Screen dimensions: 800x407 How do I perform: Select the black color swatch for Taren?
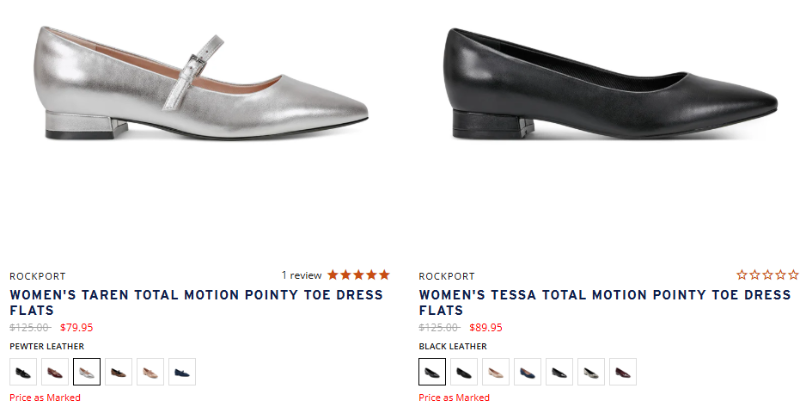pyautogui.click(x=23, y=372)
